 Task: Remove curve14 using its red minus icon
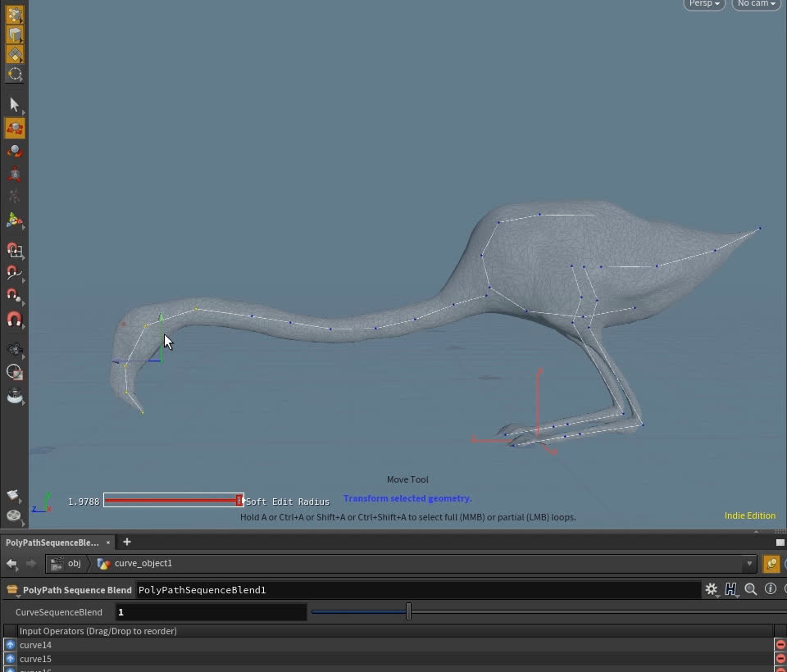pyautogui.click(x=780, y=645)
